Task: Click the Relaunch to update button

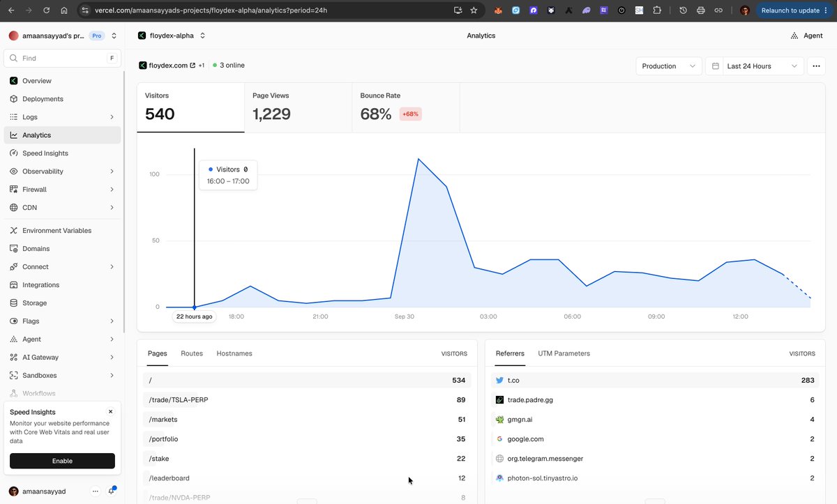Action: coord(794,10)
